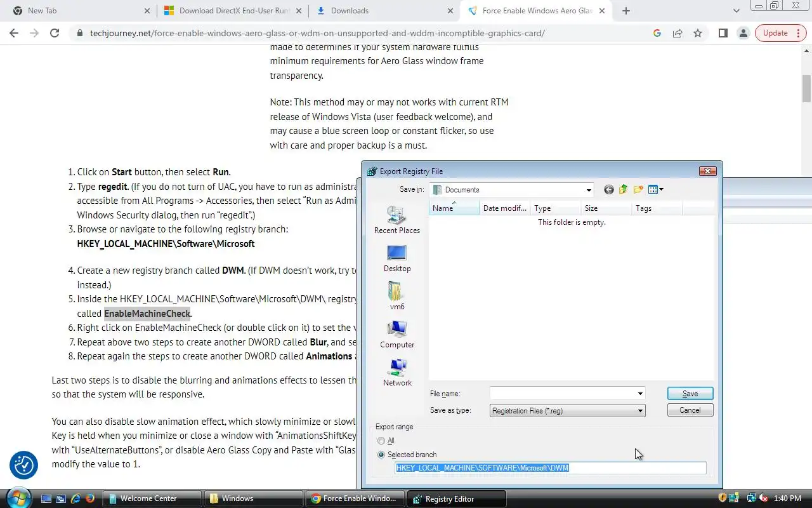Sort by Date modified column header
This screenshot has height=508, width=812.
(505, 208)
